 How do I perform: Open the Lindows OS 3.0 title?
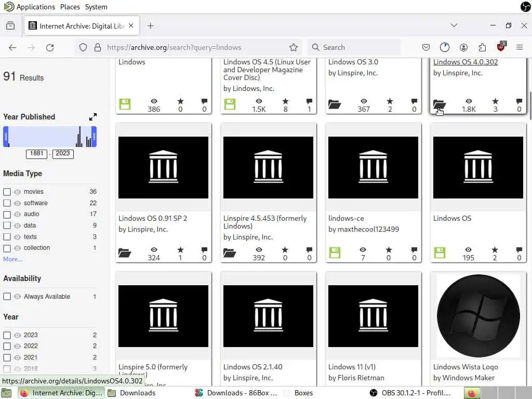(x=353, y=62)
